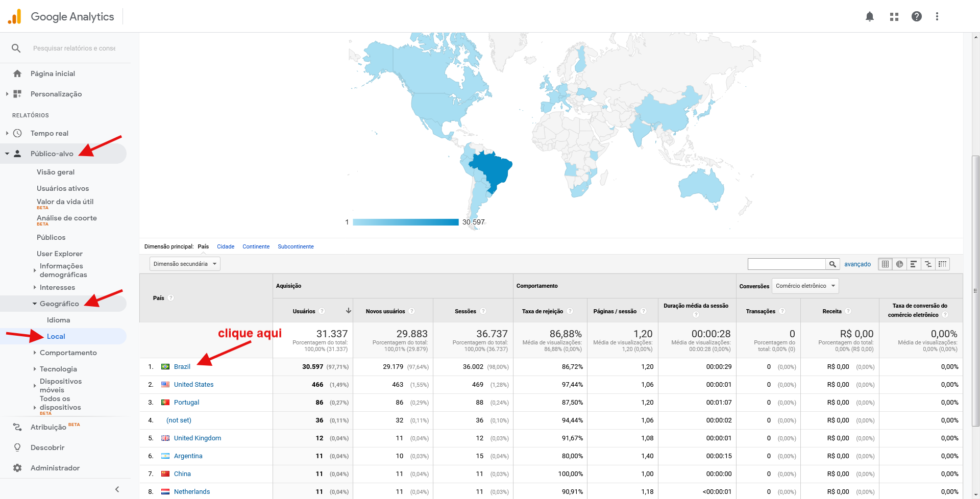This screenshot has height=499, width=980.
Task: Click the help icon beside Sessões
Action: (x=483, y=311)
